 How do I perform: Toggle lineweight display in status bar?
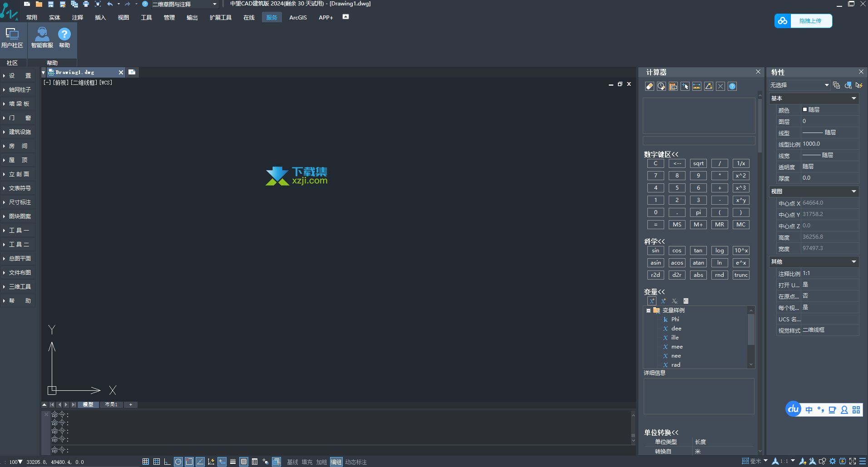[233, 462]
